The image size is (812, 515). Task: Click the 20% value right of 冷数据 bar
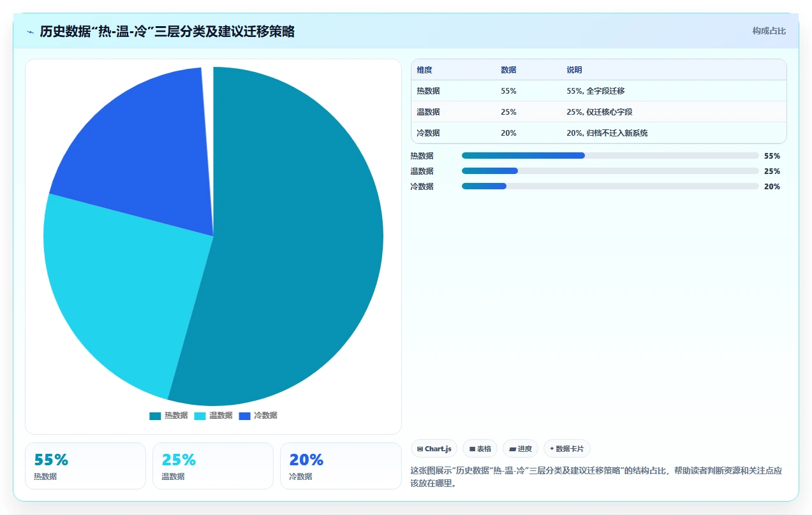[772, 186]
